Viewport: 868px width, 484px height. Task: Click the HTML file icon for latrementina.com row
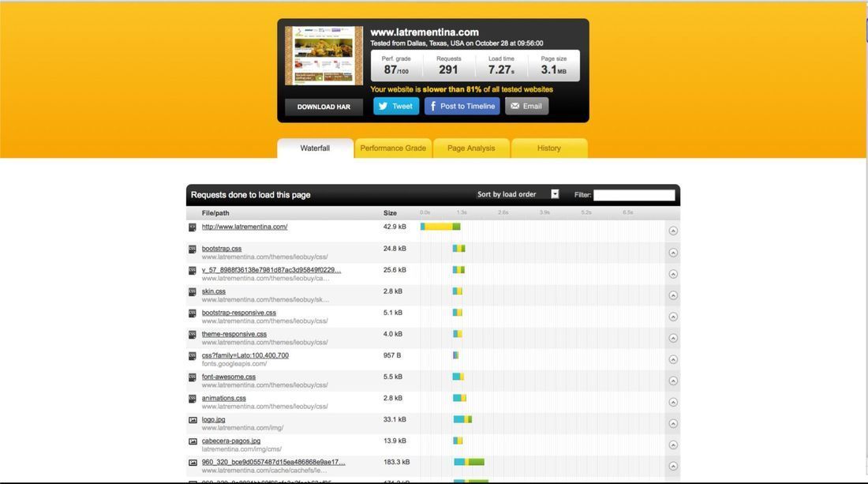(192, 227)
